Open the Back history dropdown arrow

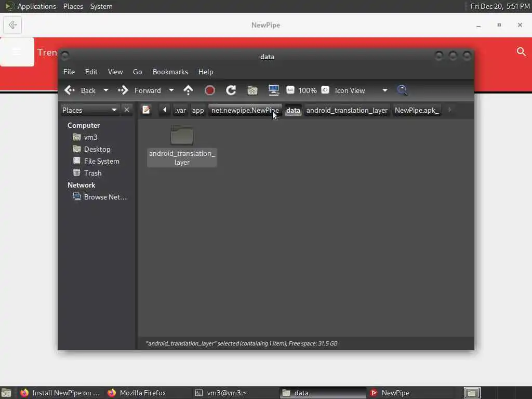pos(106,90)
